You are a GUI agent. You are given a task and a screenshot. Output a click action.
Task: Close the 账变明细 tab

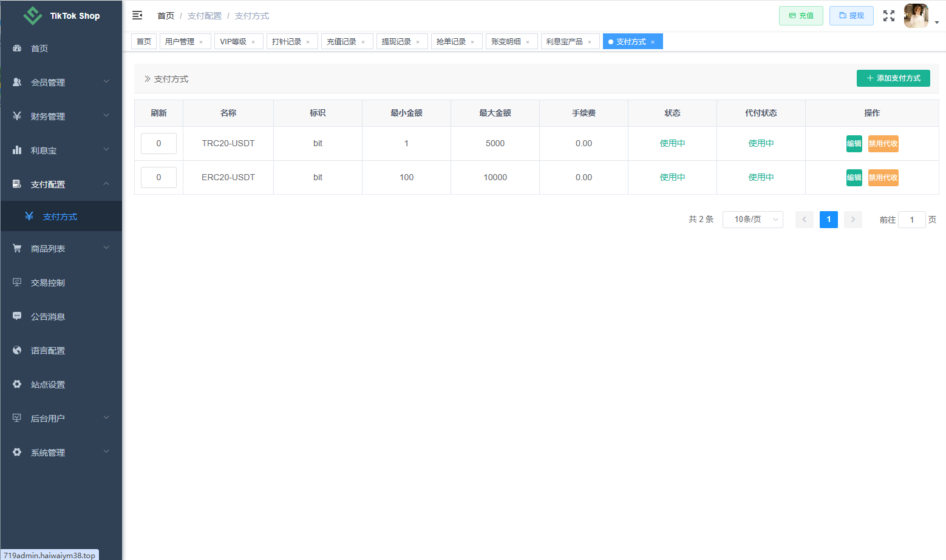point(528,42)
